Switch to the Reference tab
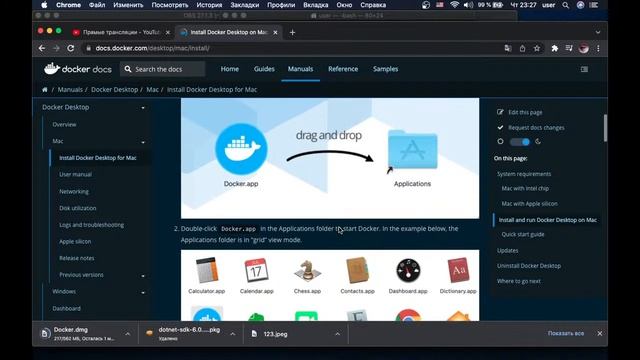Image resolution: width=640 pixels, height=360 pixels. [x=343, y=69]
